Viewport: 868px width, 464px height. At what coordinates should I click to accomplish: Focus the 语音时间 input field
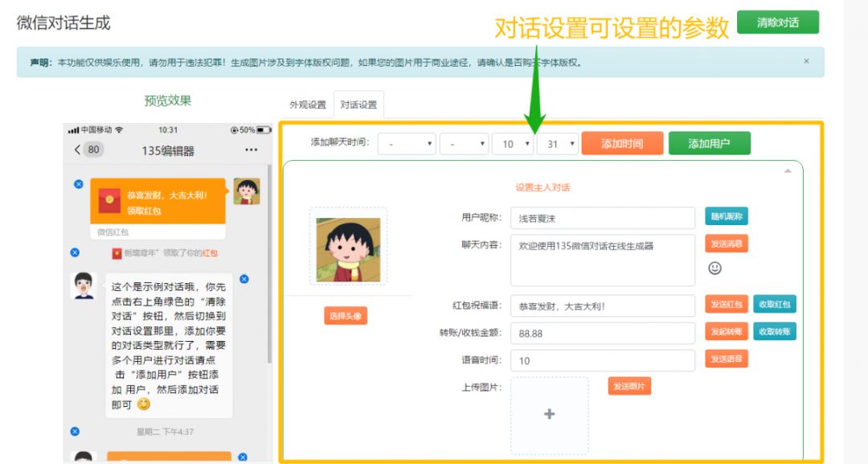tap(602, 360)
